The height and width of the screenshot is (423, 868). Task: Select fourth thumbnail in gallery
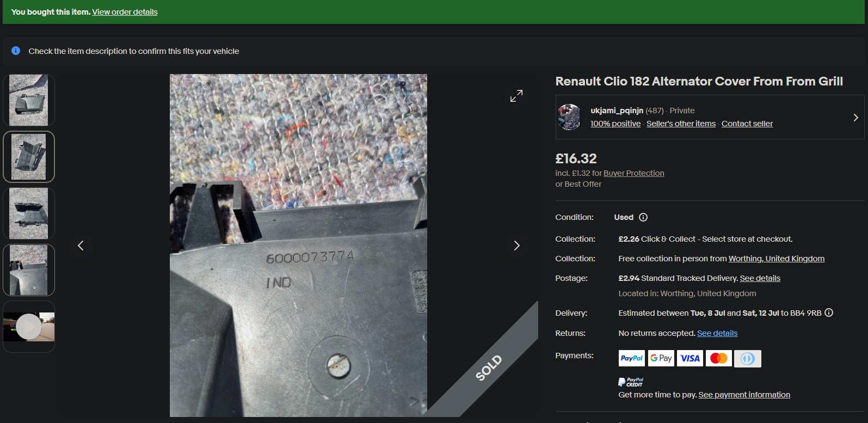[x=29, y=270]
